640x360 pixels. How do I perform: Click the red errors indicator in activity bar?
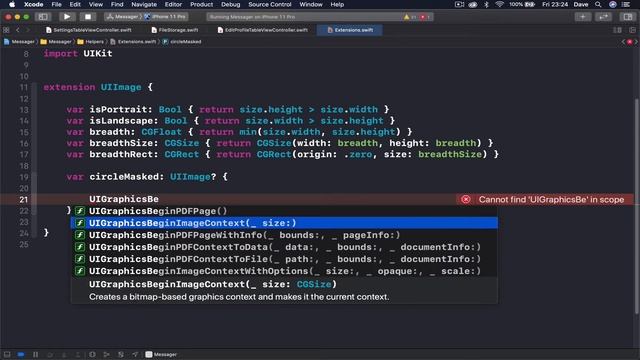pos(425,17)
